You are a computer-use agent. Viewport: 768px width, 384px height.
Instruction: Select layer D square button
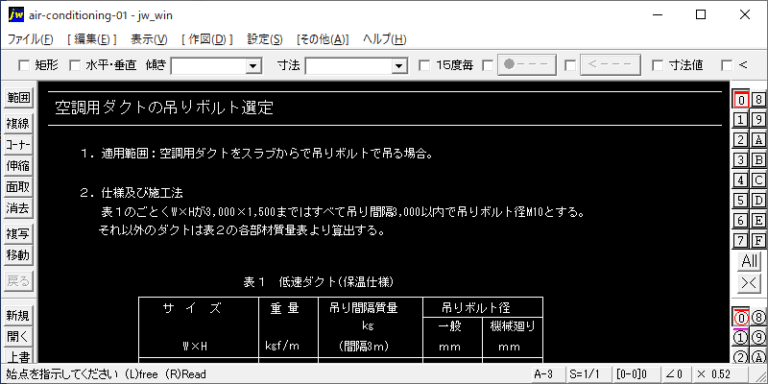(758, 200)
